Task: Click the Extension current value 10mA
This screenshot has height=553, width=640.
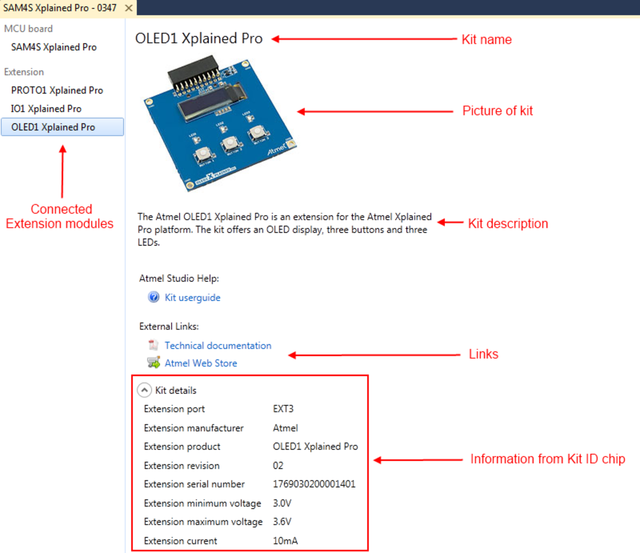Action: [x=285, y=541]
